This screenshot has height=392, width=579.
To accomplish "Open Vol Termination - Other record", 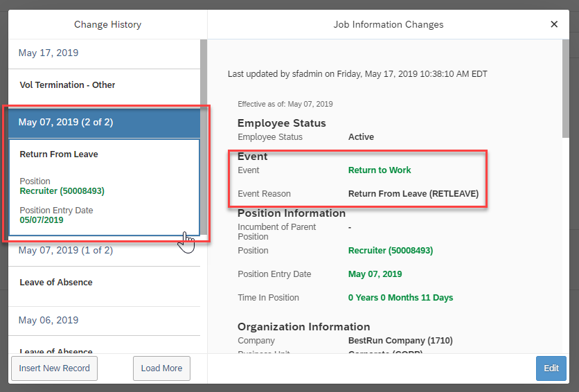I will [x=104, y=87].
